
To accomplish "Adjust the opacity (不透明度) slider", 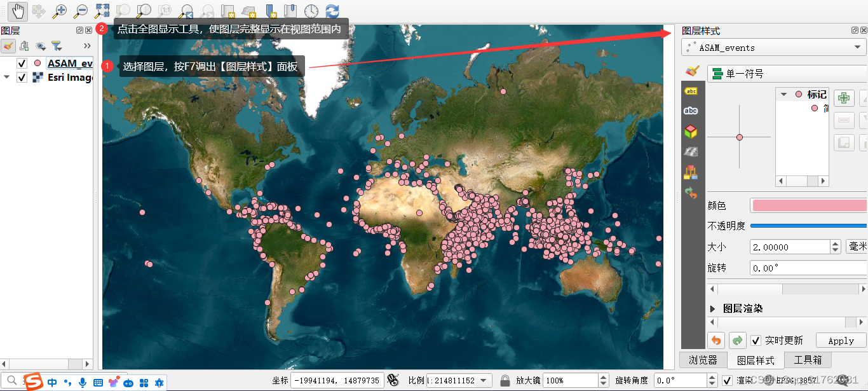I will [x=809, y=226].
